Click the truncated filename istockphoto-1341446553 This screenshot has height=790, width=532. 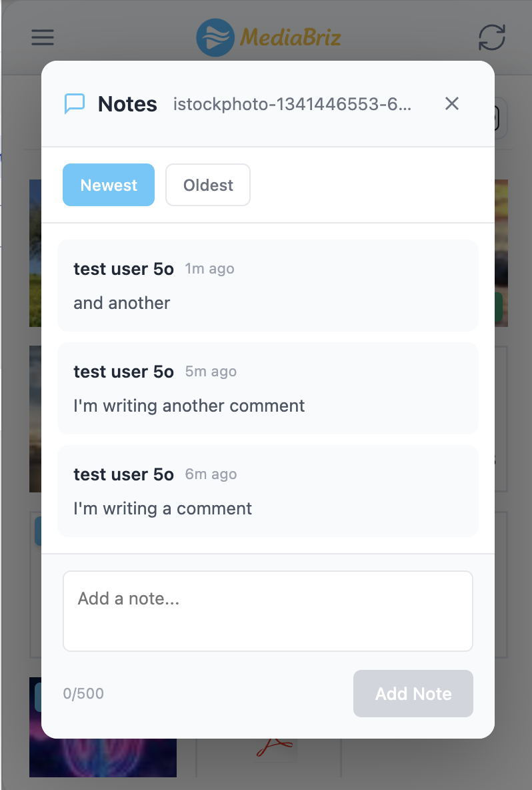pyautogui.click(x=293, y=103)
